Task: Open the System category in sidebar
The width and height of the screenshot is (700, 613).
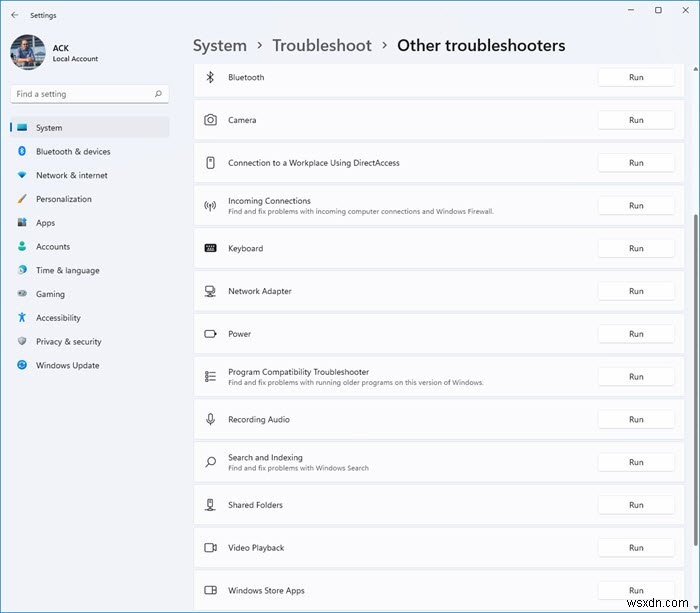Action: tap(90, 128)
